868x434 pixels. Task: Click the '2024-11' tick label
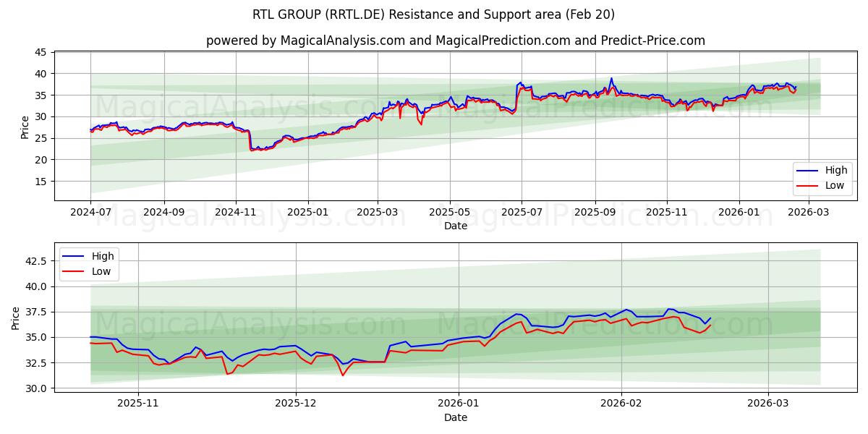tap(236, 213)
